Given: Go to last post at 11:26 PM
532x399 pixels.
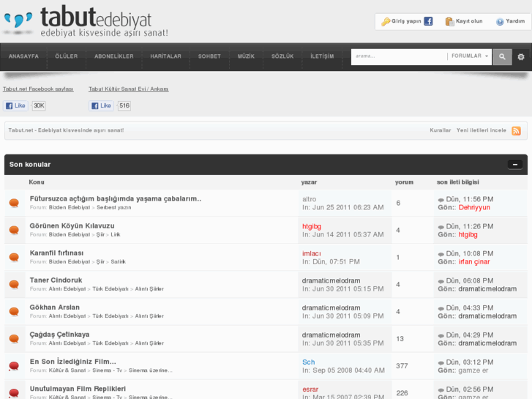Looking at the screenshot, I should coord(441,227).
